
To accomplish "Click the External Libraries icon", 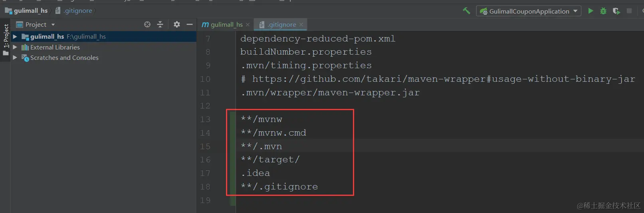I will click(25, 47).
